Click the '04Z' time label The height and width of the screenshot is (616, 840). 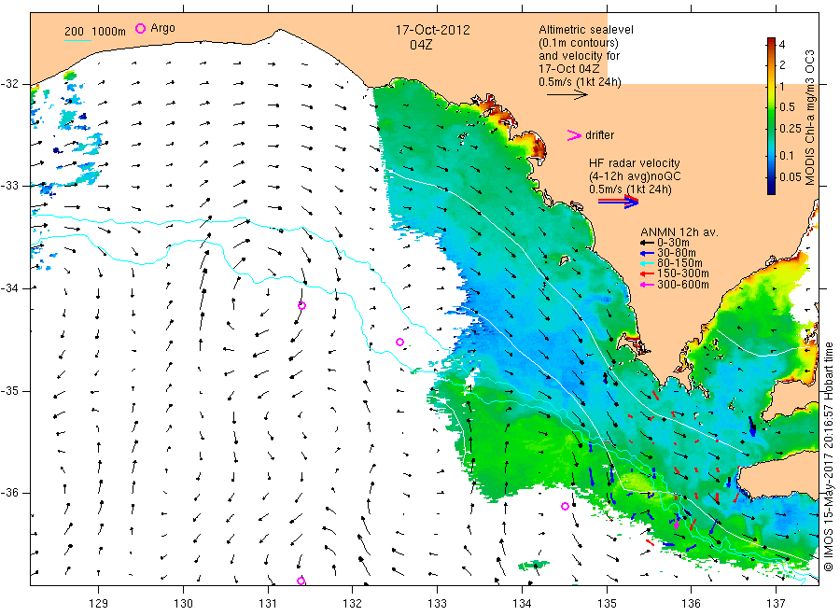pyautogui.click(x=421, y=45)
